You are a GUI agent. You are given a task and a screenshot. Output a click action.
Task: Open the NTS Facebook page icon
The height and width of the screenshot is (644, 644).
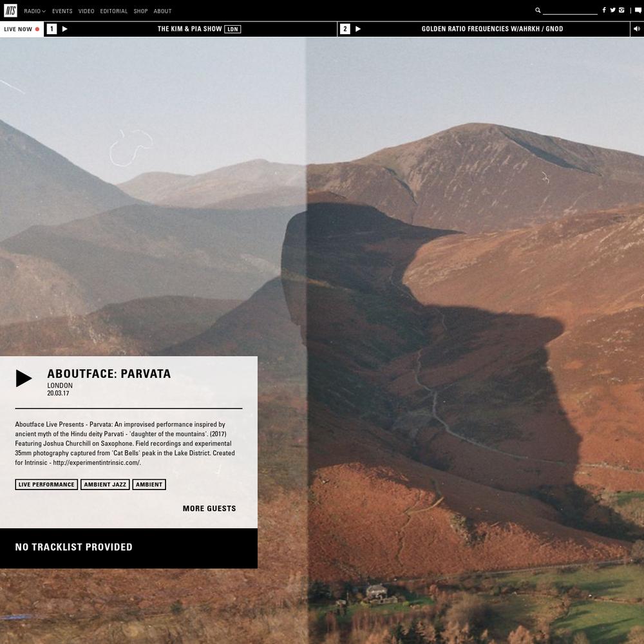(604, 10)
